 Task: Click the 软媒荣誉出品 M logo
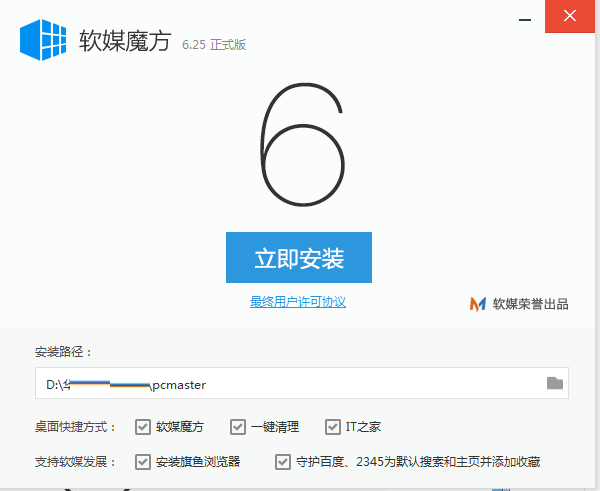click(478, 304)
